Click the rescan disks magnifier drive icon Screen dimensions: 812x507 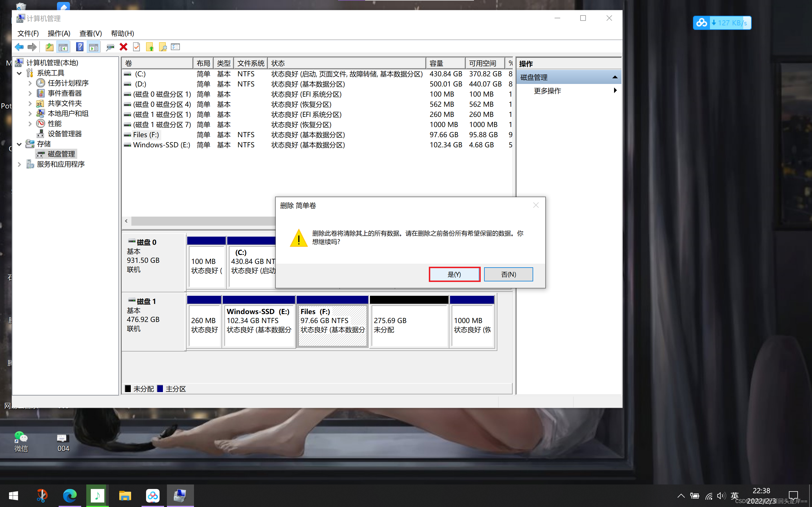[x=110, y=47]
